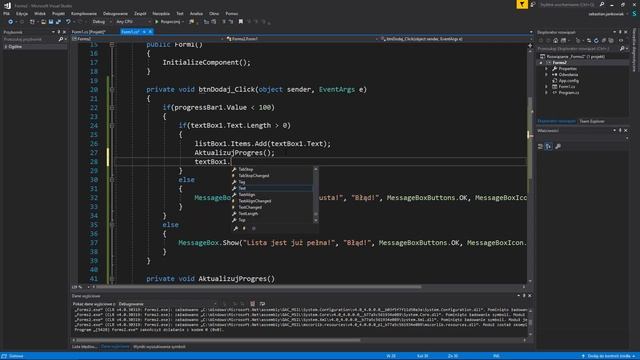Switch to the Eksplorator rozwiązań tab
This screenshot has height=360, width=640.
point(556,121)
